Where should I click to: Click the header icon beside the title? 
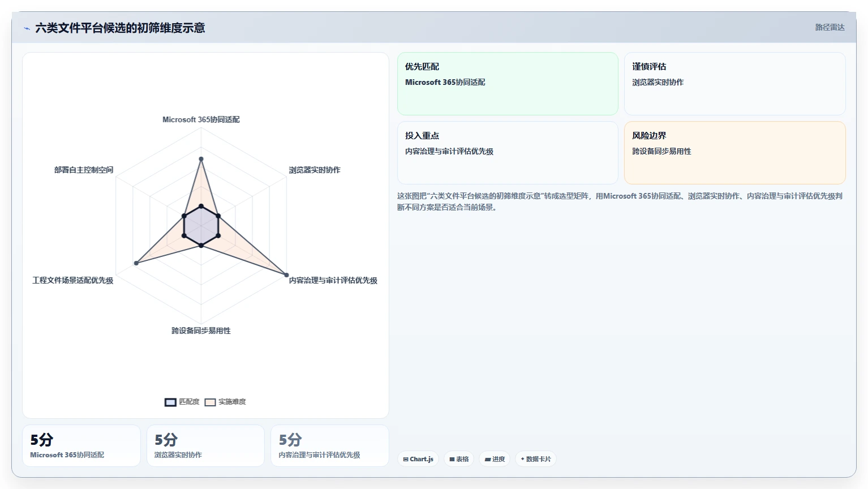pyautogui.click(x=27, y=28)
